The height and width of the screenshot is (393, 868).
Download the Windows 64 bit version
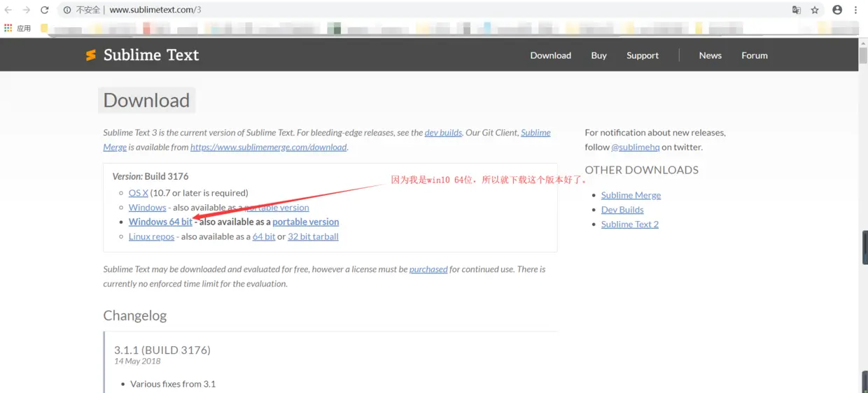point(160,222)
